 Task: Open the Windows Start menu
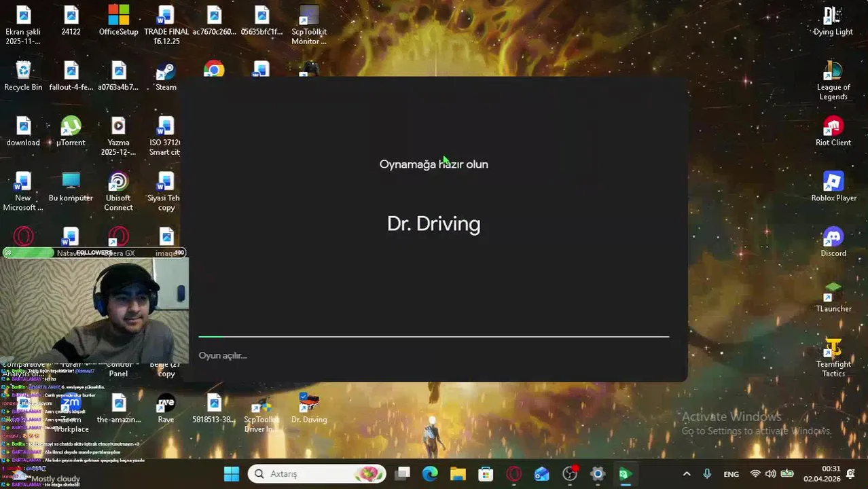click(x=231, y=474)
